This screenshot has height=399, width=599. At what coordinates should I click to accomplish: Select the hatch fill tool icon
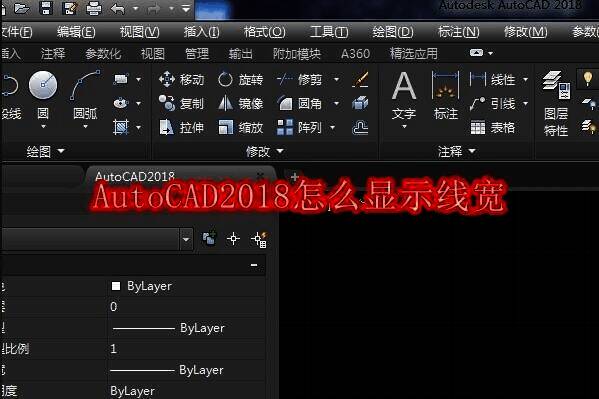(121, 127)
